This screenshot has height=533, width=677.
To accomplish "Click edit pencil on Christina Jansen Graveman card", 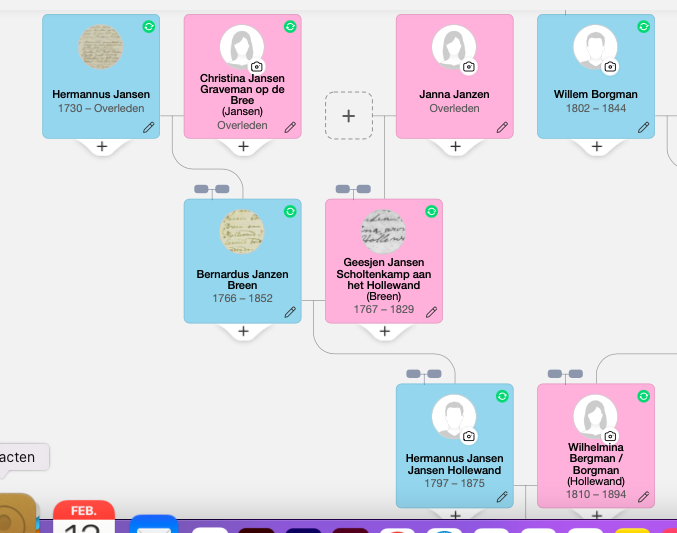I will (x=290, y=127).
